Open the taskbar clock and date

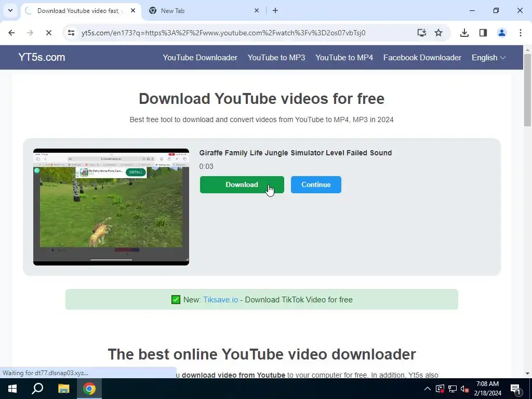(487, 389)
